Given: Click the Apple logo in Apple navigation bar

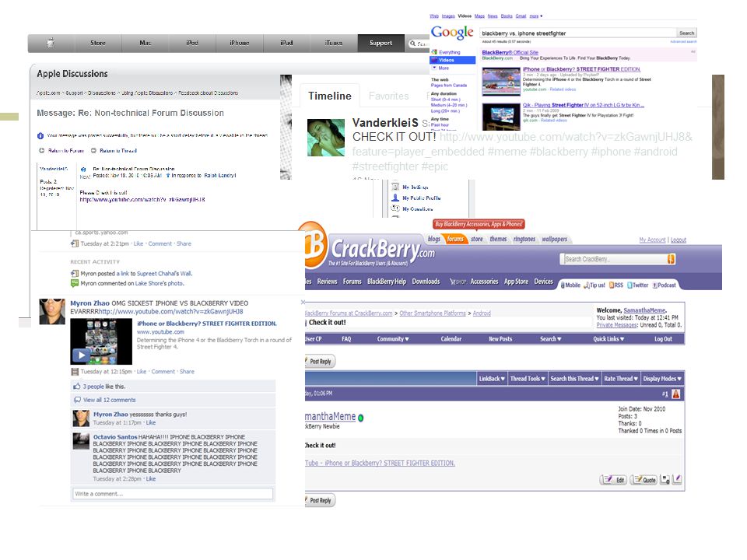Looking at the screenshot, I should [x=51, y=43].
